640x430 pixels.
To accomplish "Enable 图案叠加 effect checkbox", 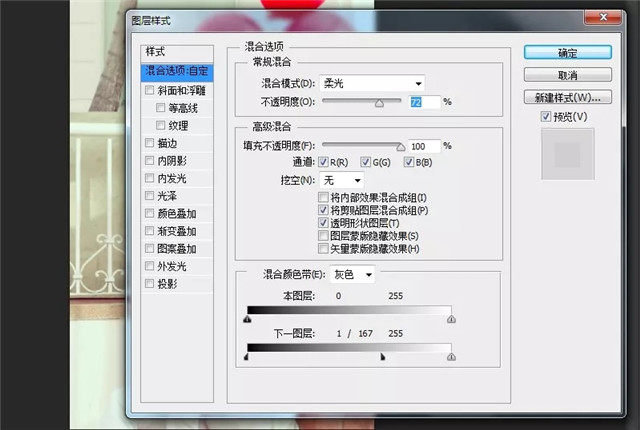I will [x=149, y=248].
